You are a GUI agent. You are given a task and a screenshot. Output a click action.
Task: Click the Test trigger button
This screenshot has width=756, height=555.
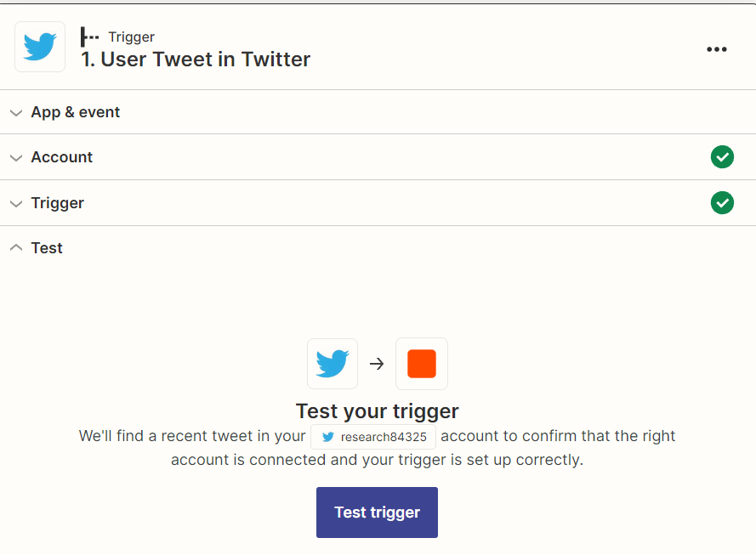click(377, 513)
